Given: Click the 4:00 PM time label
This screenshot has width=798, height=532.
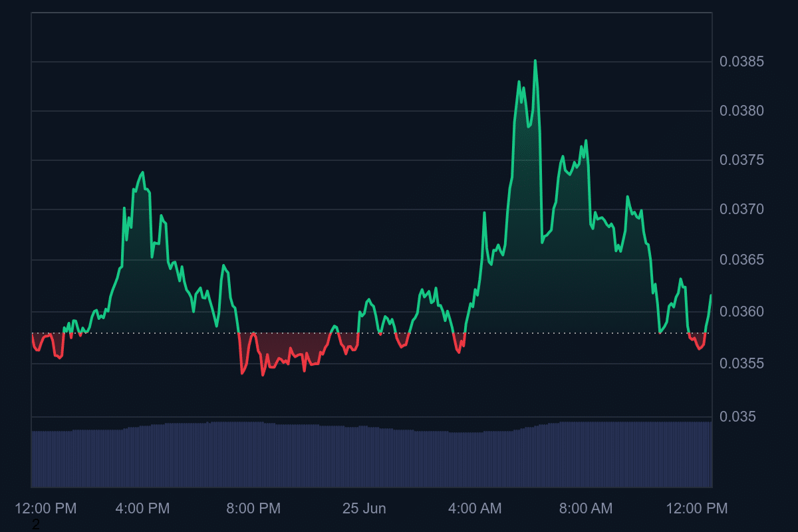Looking at the screenshot, I should click(x=142, y=509).
